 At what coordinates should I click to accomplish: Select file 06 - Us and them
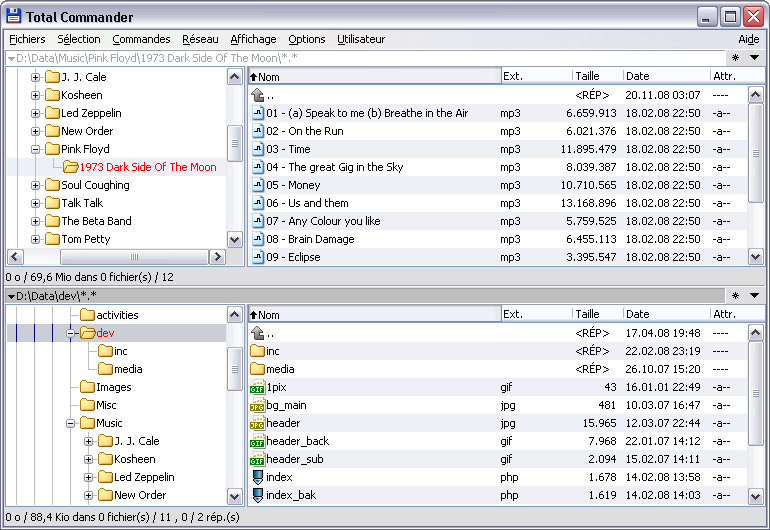tap(497, 203)
